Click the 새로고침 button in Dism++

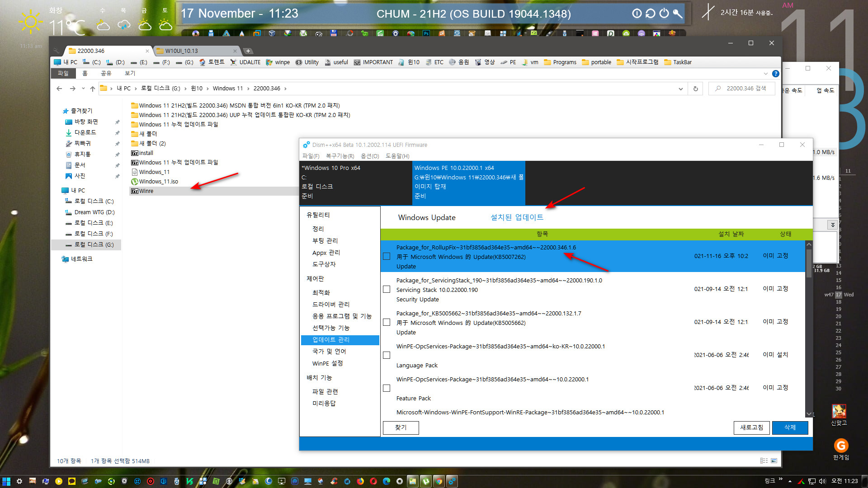(x=751, y=427)
